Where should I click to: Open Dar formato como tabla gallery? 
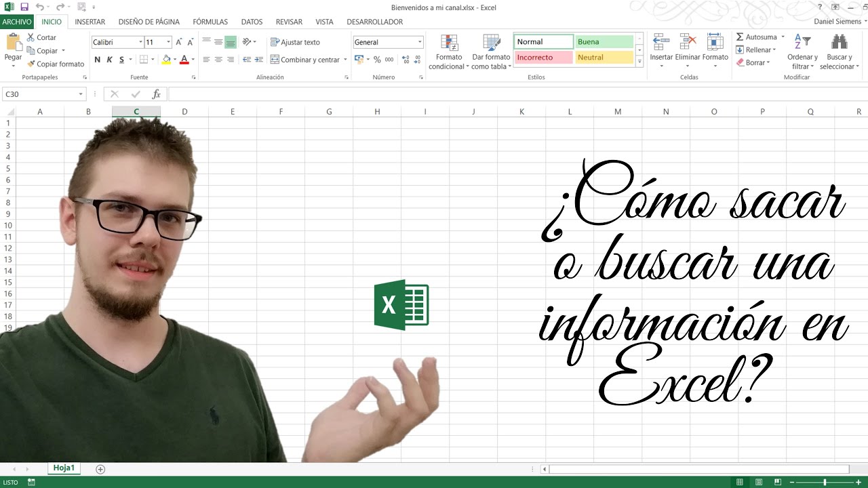[x=491, y=52]
